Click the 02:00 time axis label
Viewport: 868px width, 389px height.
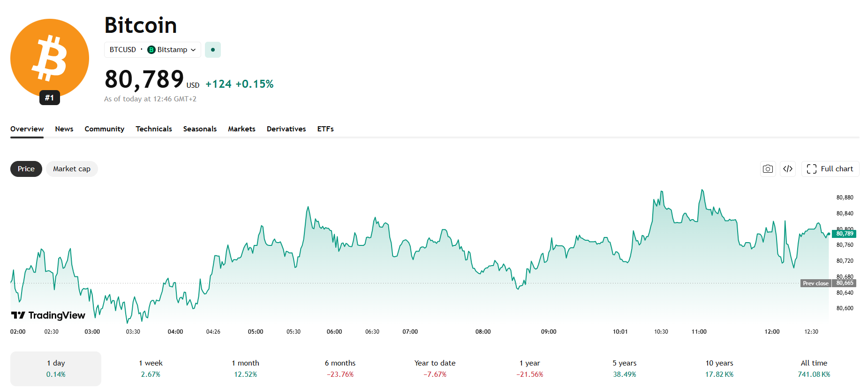(x=18, y=332)
